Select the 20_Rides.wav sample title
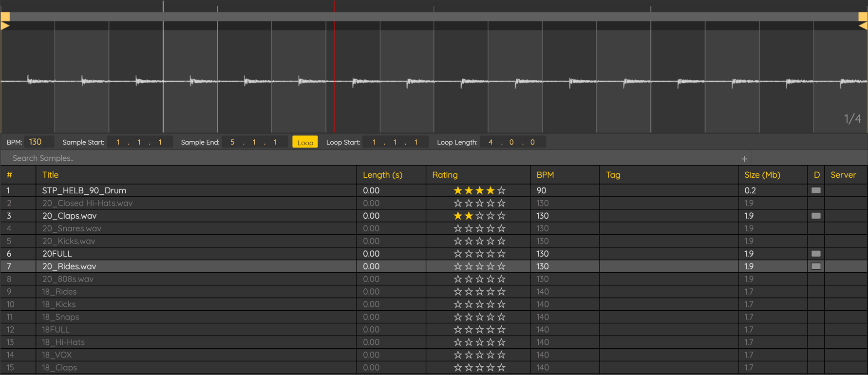This screenshot has width=868, height=375. (x=69, y=266)
